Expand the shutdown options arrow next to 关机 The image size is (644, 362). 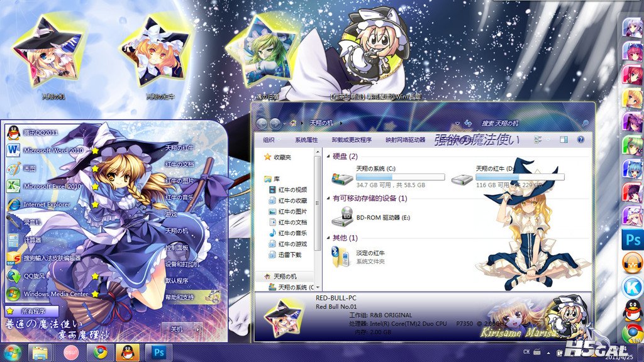click(198, 329)
